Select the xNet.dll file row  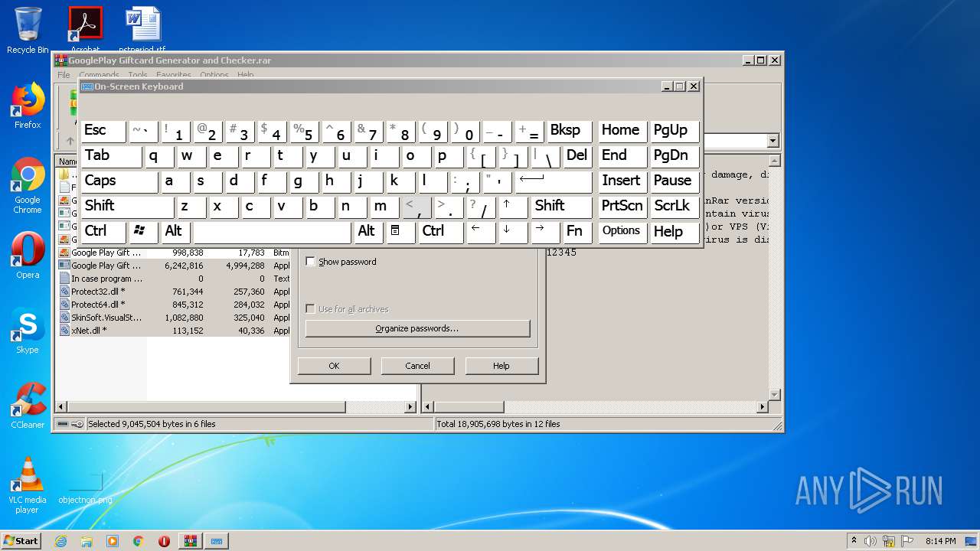point(176,331)
